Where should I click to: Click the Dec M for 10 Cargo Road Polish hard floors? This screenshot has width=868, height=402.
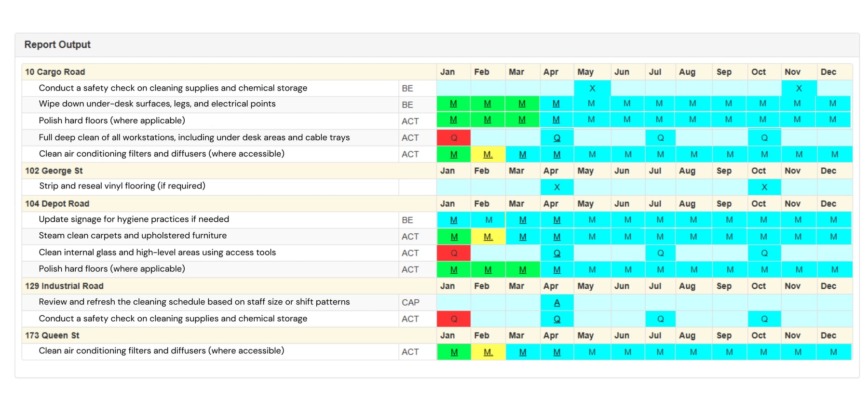pos(833,119)
